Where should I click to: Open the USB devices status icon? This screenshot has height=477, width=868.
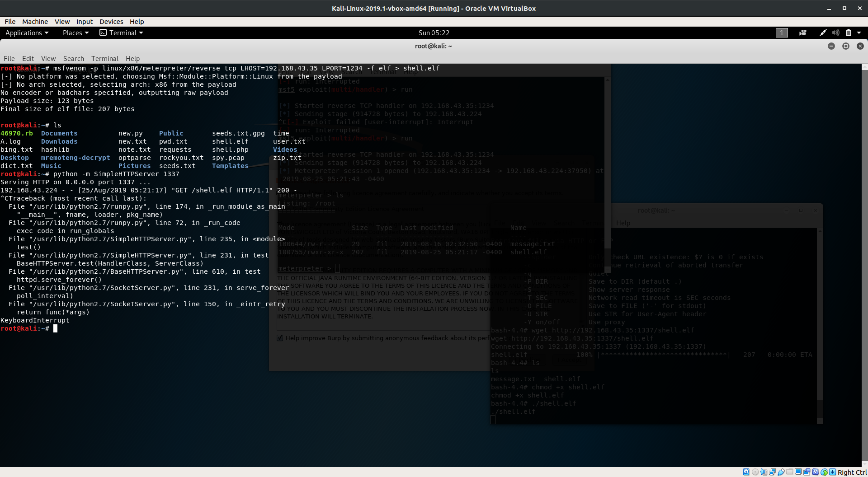tap(781, 472)
